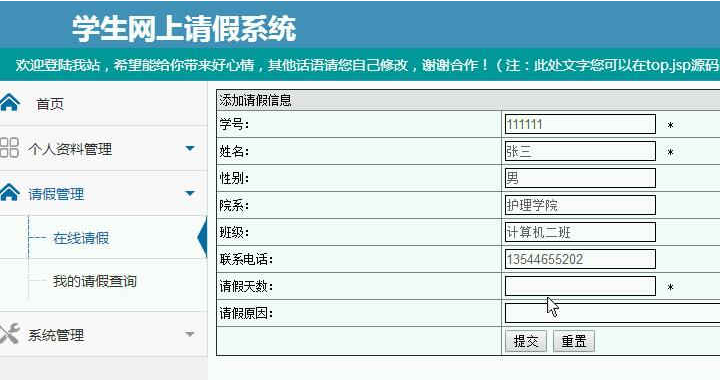Click the asterisk next to 请假天数 field
The height and width of the screenshot is (380, 720).
(x=670, y=288)
